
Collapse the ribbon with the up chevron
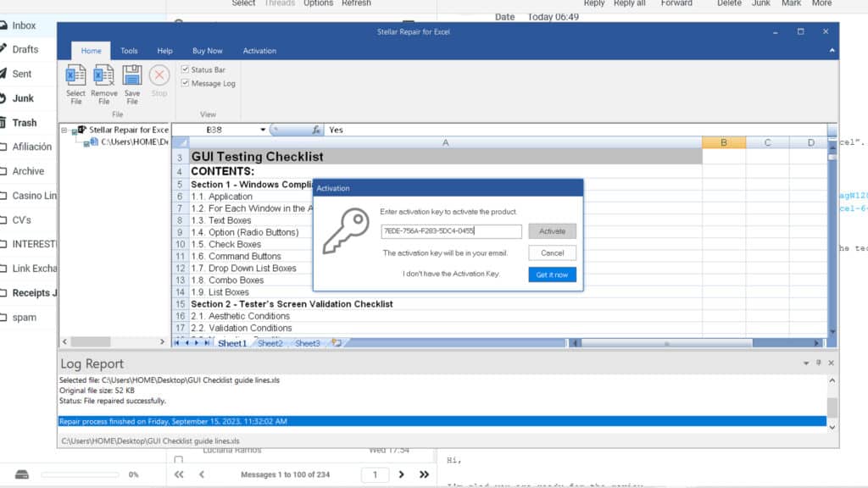(832, 50)
